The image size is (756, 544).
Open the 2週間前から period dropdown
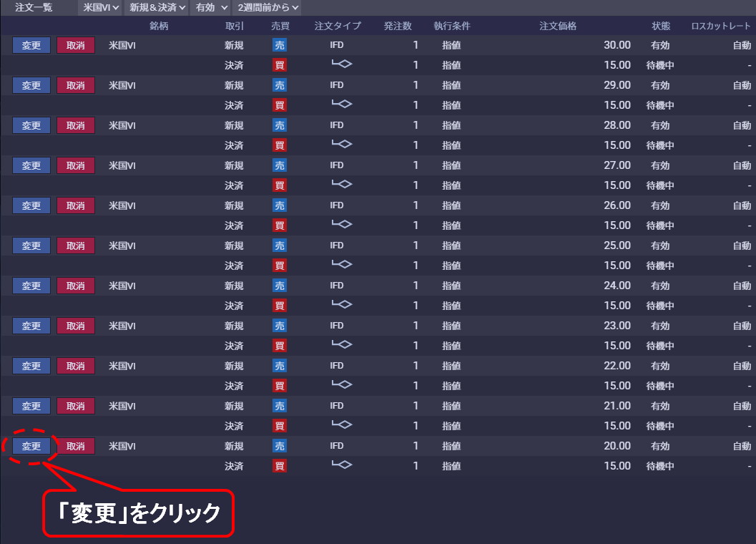click(268, 7)
